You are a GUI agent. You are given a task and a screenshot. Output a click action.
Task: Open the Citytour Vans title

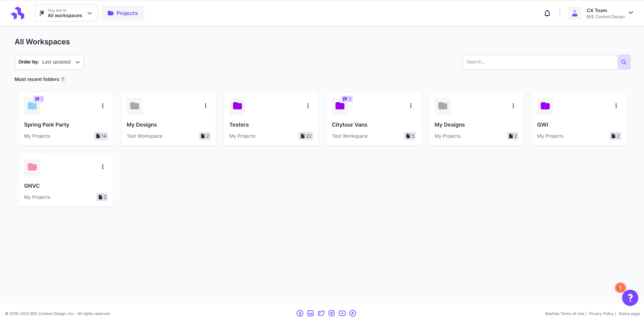(350, 125)
